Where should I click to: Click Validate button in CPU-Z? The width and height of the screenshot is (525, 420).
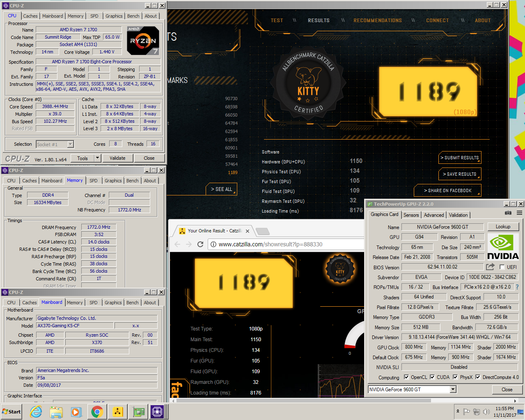pos(117,158)
